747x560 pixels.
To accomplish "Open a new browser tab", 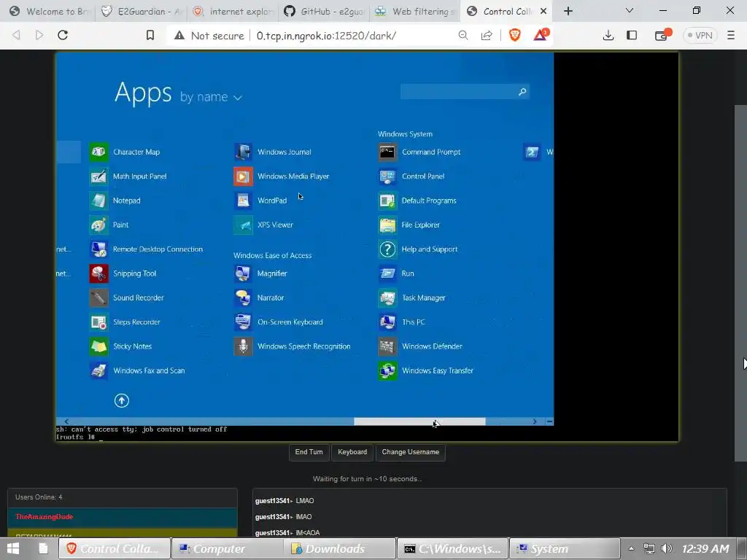I will [568, 11].
